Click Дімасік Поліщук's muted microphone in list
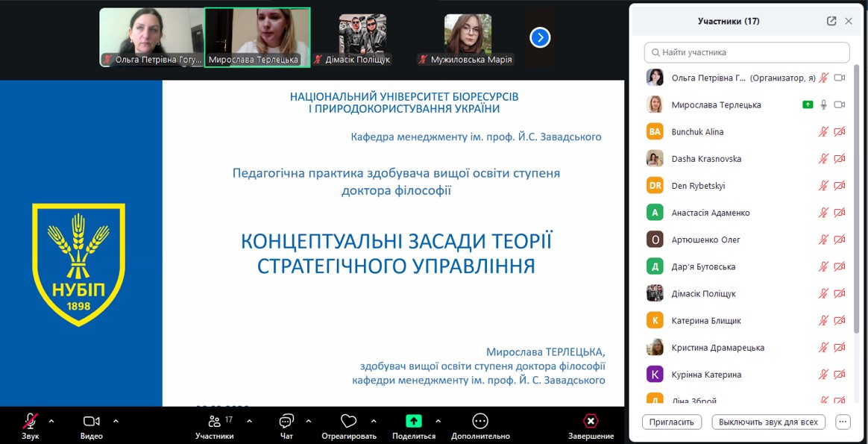The width and height of the screenshot is (868, 444). pos(824,293)
